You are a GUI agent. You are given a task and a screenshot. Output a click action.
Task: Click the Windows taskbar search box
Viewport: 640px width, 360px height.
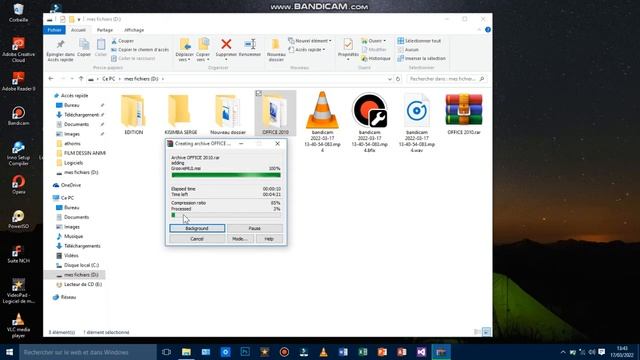click(88, 352)
